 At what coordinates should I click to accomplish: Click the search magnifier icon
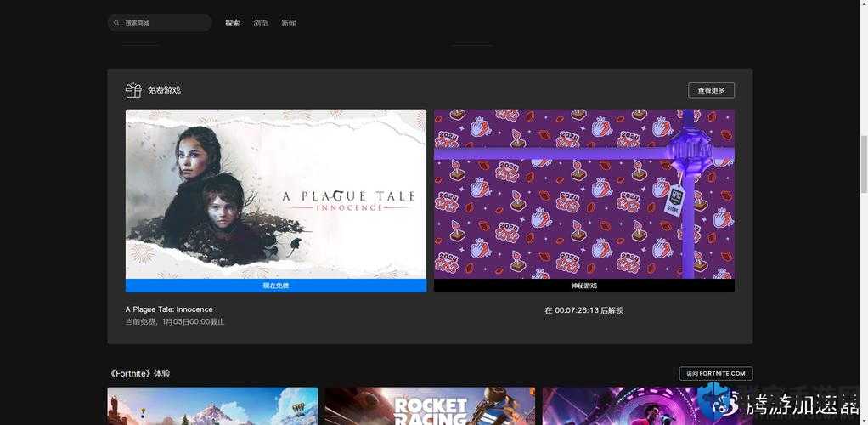pos(116,23)
